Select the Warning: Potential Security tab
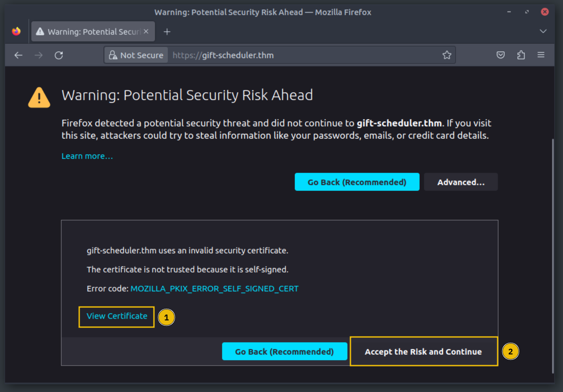563x392 pixels. (93, 32)
